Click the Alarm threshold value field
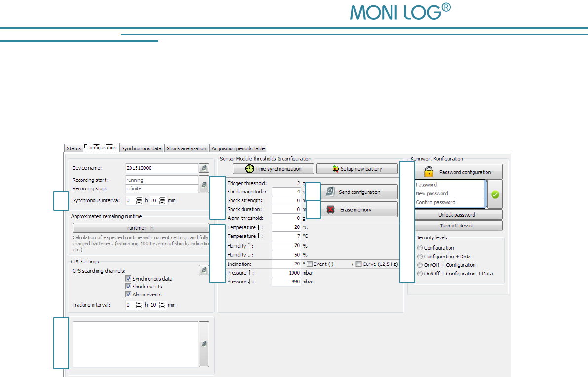Viewport: 588px width, 377px height. (286, 218)
